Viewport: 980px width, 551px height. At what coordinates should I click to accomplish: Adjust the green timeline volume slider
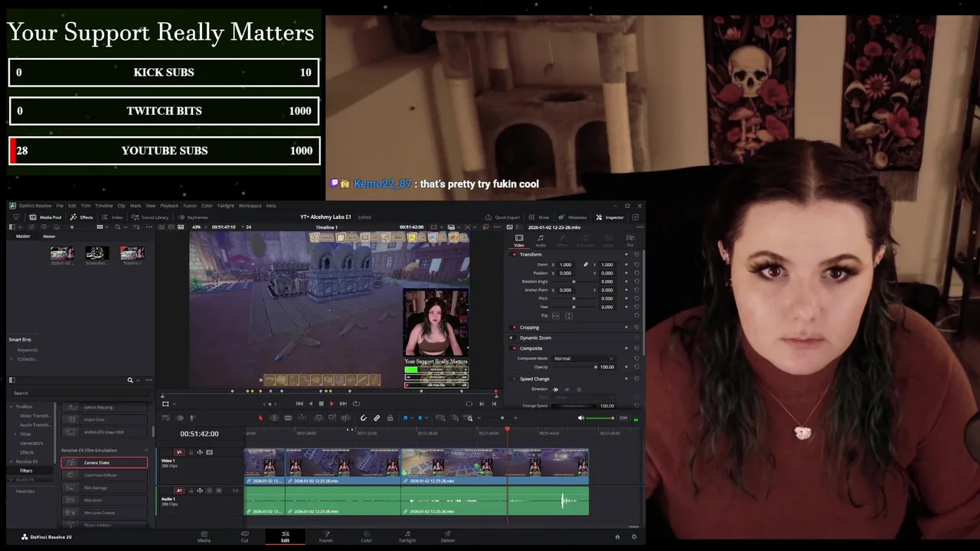click(599, 418)
